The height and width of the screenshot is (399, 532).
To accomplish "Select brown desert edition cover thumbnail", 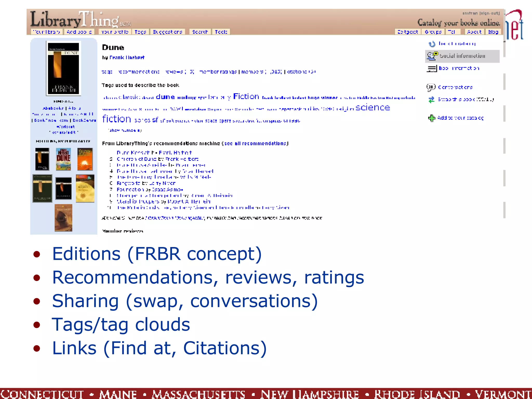I will coord(63,218).
